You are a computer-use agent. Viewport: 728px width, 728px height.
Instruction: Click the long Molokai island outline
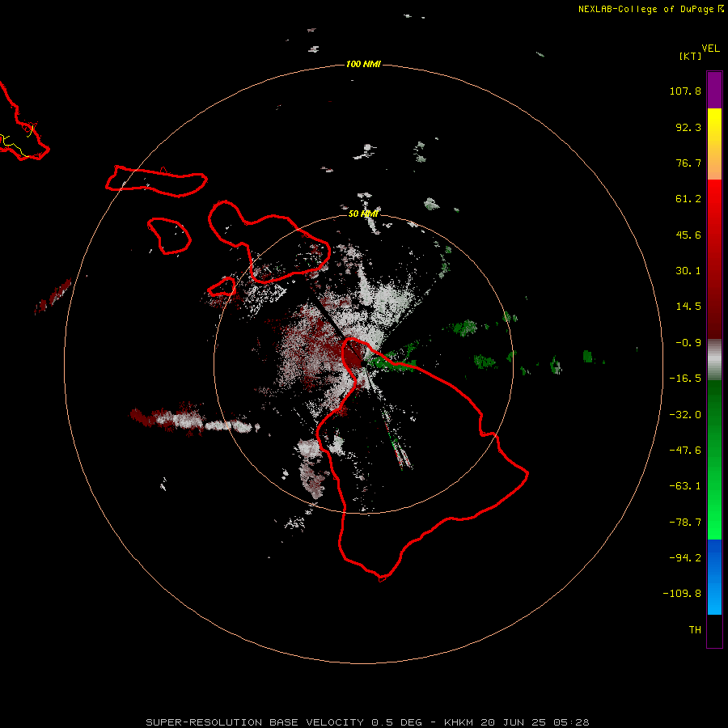pyautogui.click(x=156, y=180)
